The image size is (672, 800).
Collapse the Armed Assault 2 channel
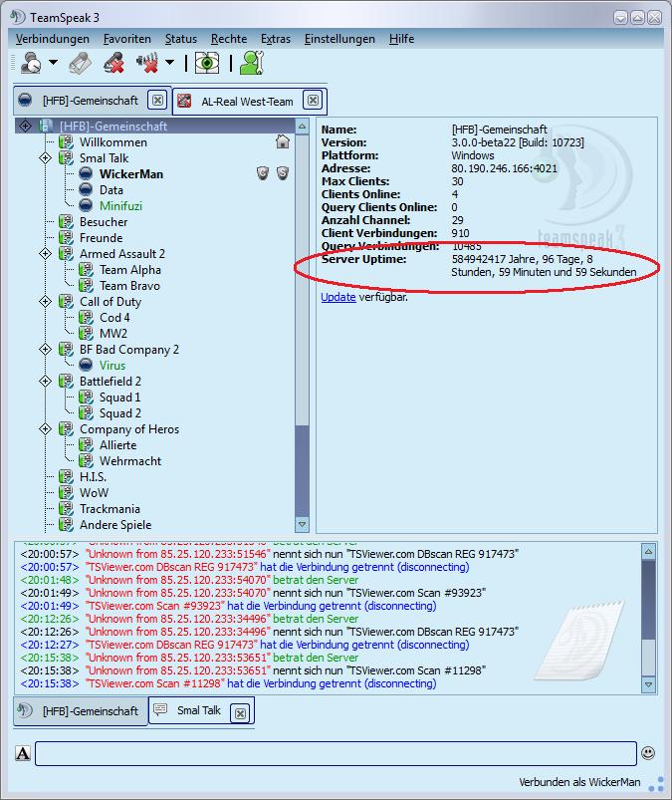[x=46, y=254]
